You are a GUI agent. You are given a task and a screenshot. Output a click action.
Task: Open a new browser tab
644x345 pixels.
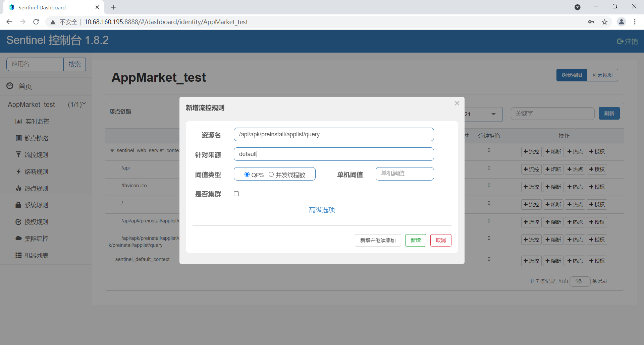pyautogui.click(x=113, y=7)
